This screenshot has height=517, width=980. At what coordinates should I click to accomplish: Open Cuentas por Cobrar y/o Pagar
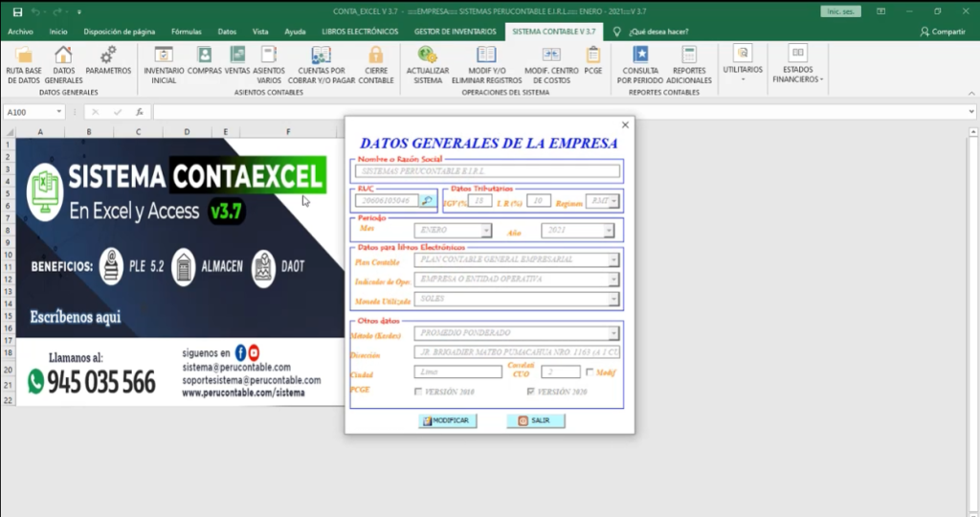pos(322,65)
